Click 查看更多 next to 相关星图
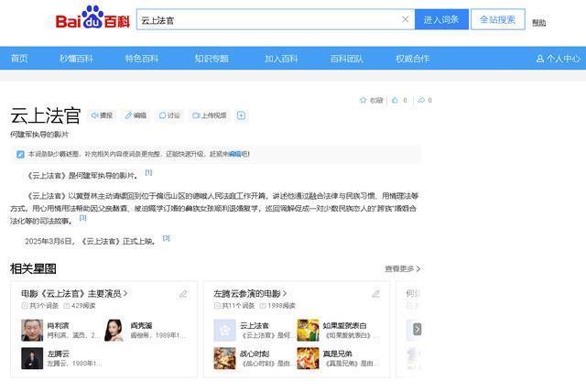 [x=403, y=268]
